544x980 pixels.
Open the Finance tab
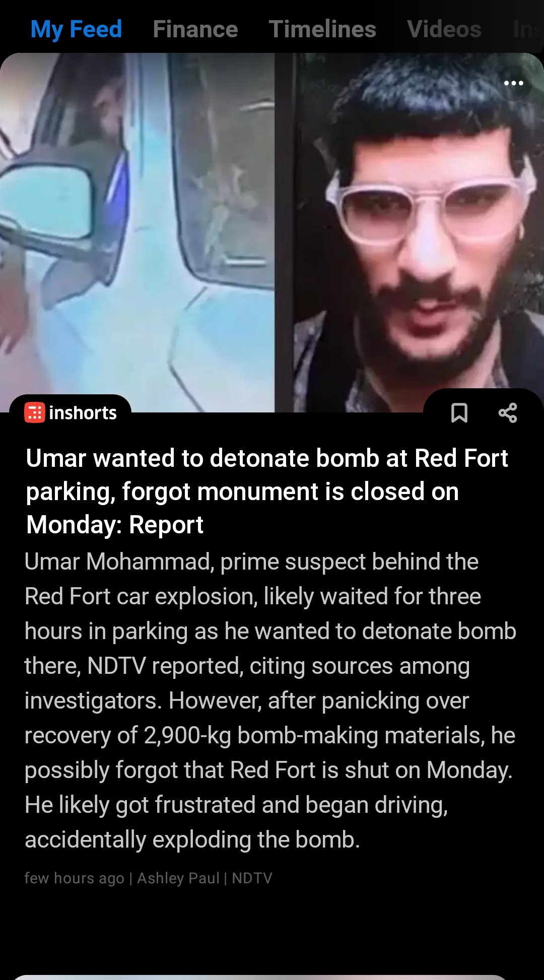point(195,29)
